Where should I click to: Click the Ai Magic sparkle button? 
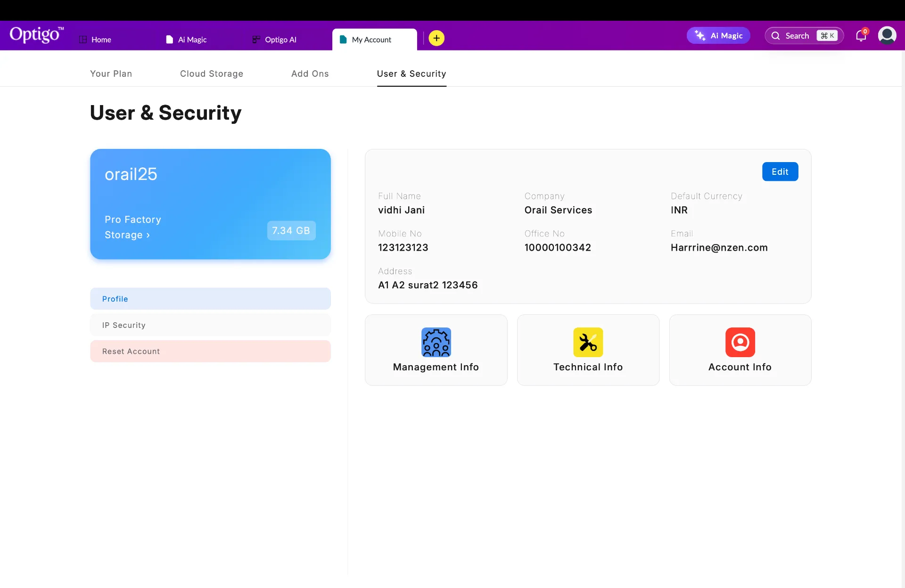718,36
